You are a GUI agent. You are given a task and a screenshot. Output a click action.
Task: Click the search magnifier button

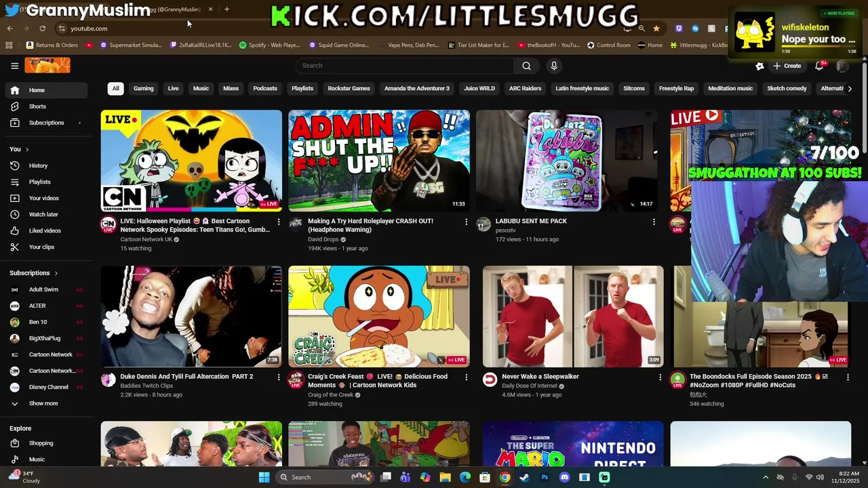point(526,66)
